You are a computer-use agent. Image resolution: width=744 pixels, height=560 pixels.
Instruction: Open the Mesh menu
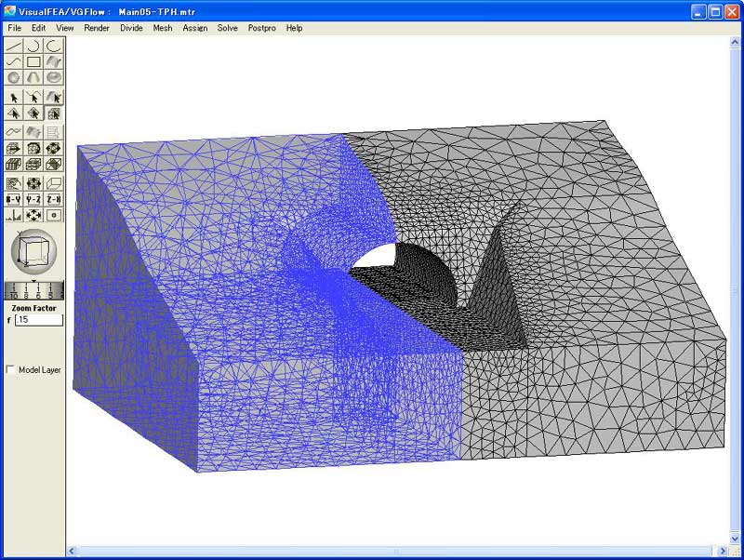click(x=163, y=28)
